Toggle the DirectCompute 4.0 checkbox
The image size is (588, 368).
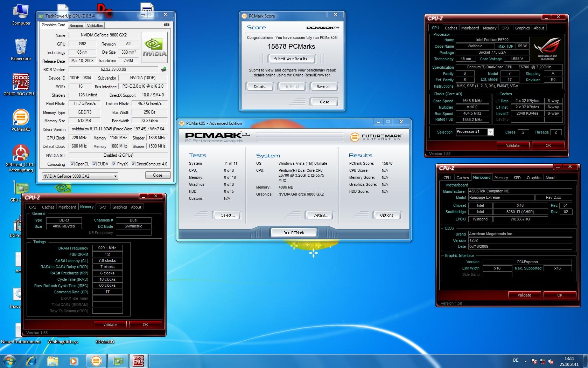(x=133, y=164)
